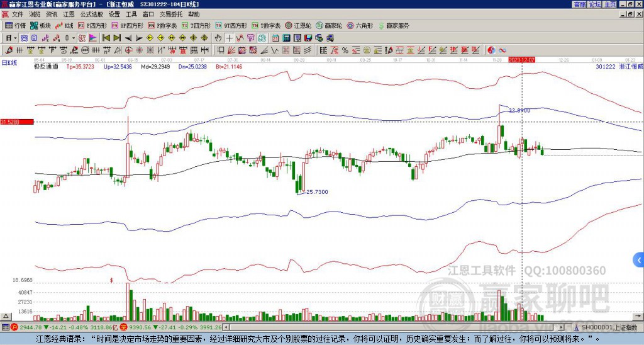Jump to first bar with green skip-back icon
This screenshot has height=345, width=644.
tap(106, 38)
